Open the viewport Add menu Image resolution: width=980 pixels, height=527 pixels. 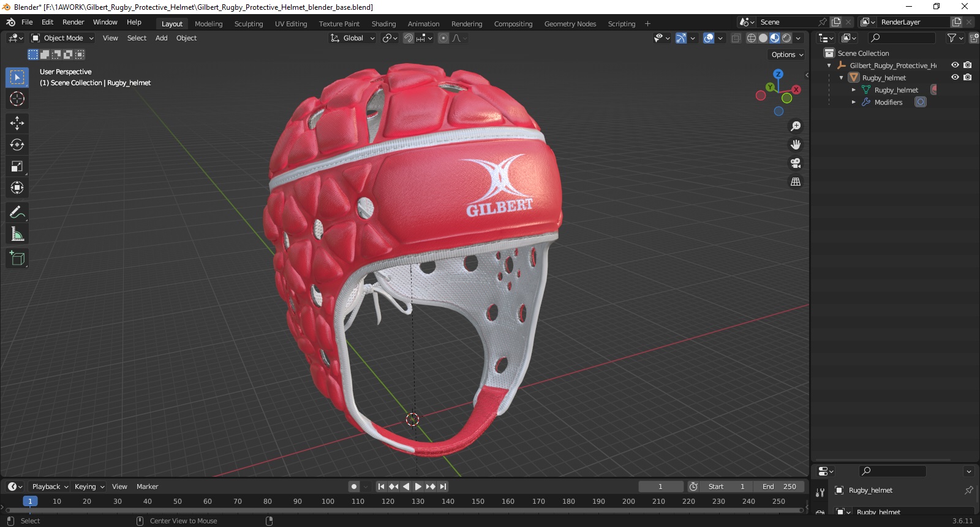pos(161,38)
